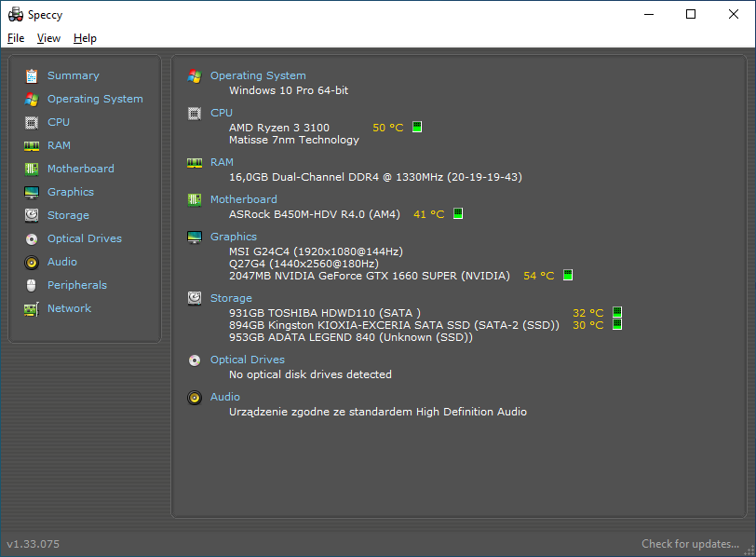Click the green CPU temperature indicator
756x557 pixels.
[x=417, y=127]
